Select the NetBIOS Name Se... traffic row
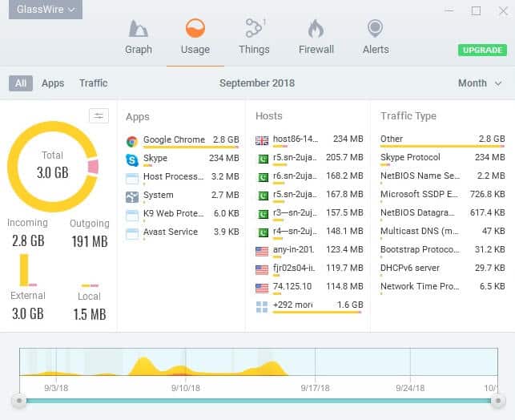This screenshot has height=420, width=515. click(x=442, y=177)
